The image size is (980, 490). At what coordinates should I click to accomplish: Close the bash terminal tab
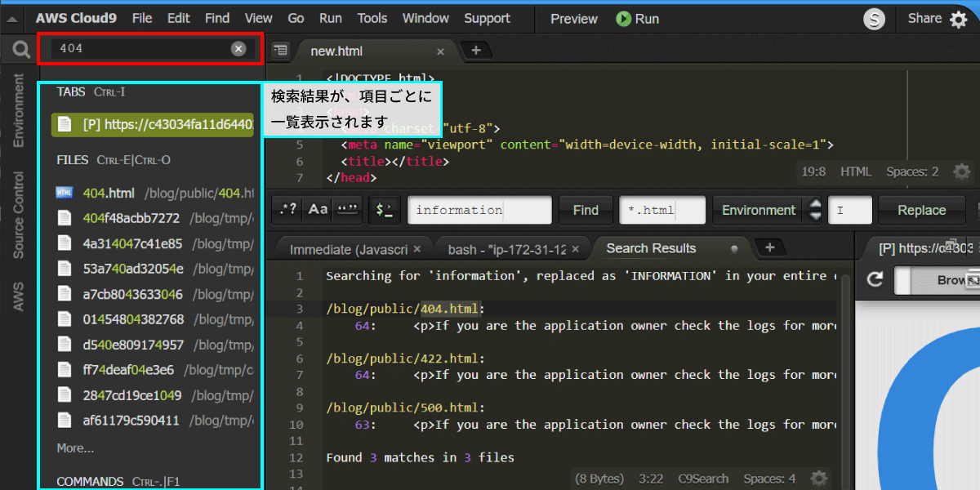click(x=576, y=249)
